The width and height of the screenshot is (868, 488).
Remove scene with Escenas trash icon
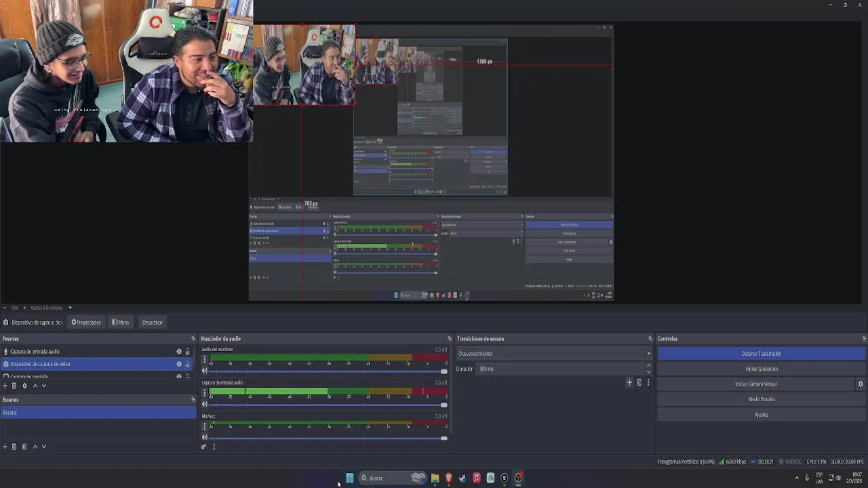(14, 447)
